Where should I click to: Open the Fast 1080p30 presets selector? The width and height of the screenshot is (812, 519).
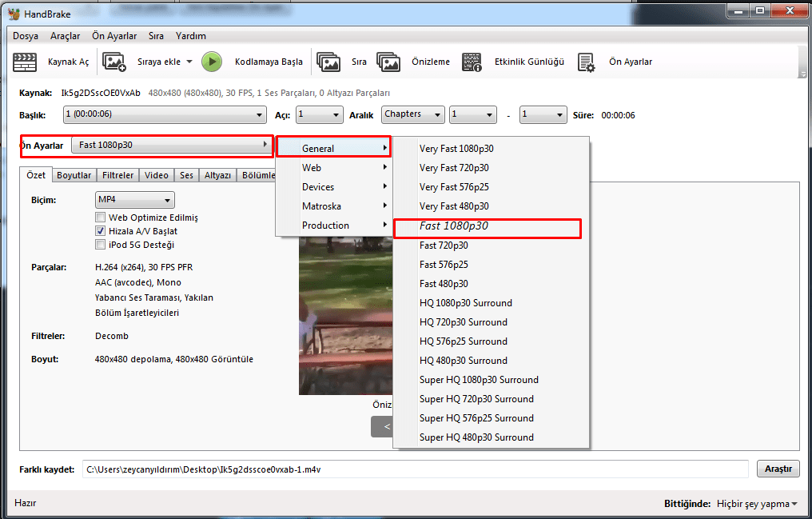pos(172,145)
